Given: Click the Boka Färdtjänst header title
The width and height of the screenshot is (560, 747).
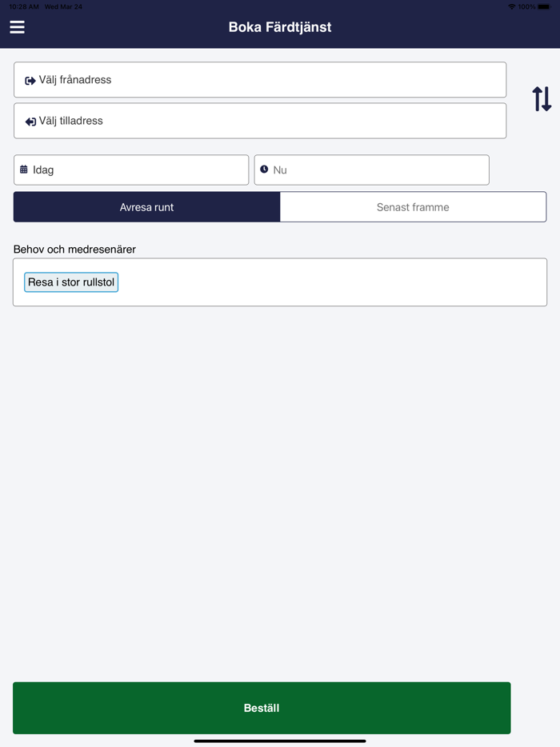Looking at the screenshot, I should [280, 27].
